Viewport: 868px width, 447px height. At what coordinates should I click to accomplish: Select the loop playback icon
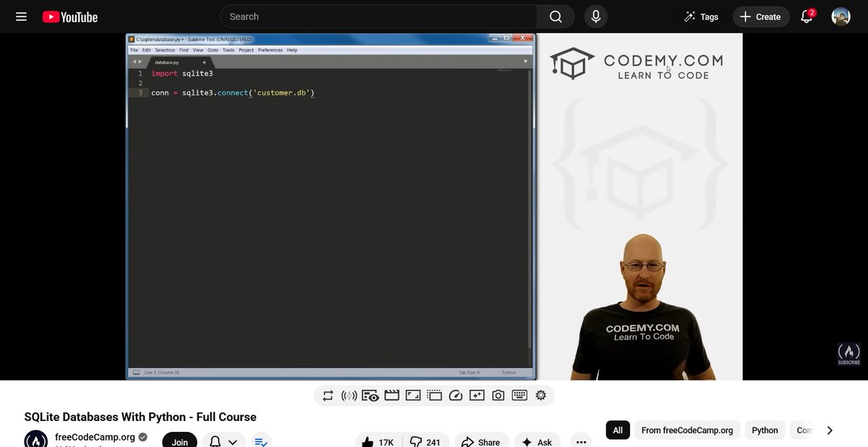click(x=328, y=396)
